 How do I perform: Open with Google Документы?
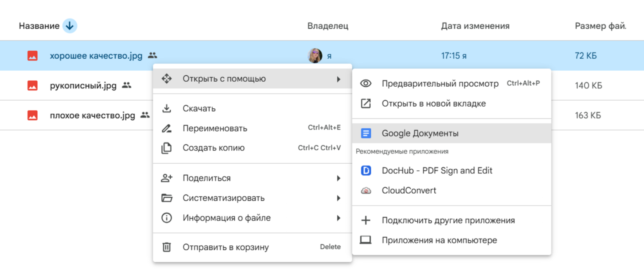click(452, 133)
